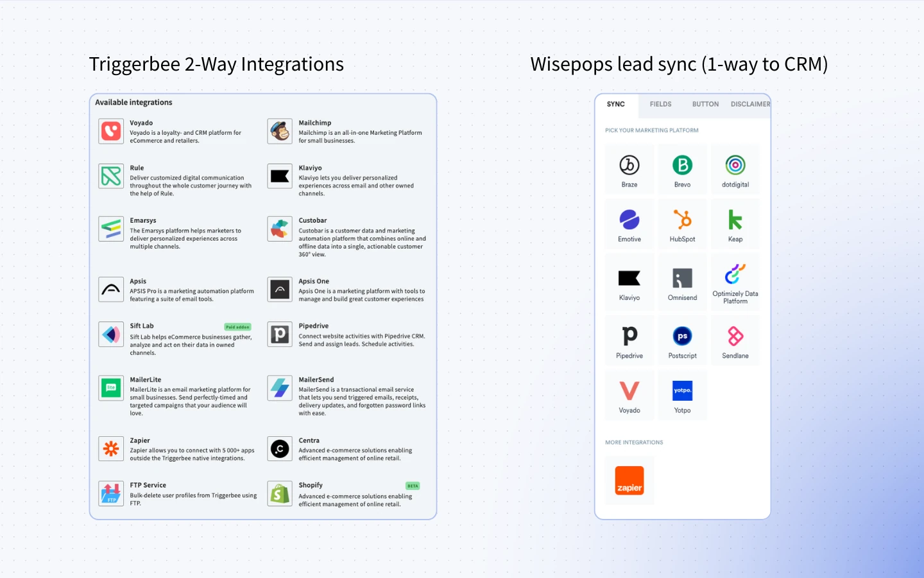This screenshot has height=578, width=924.
Task: Click the 'PICK YOUR MARKETING PLATFORM' label
Action: pyautogui.click(x=652, y=130)
